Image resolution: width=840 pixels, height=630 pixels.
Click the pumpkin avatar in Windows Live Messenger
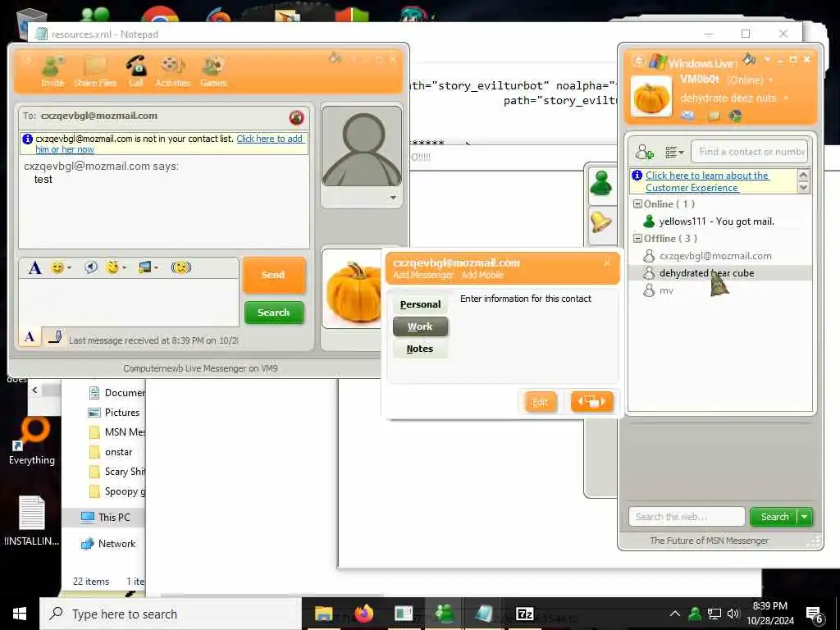(x=651, y=97)
